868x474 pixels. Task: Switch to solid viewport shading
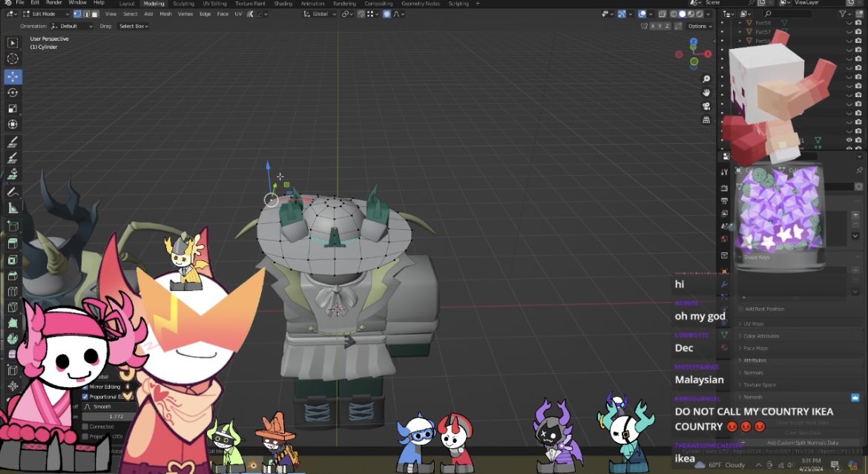click(682, 14)
